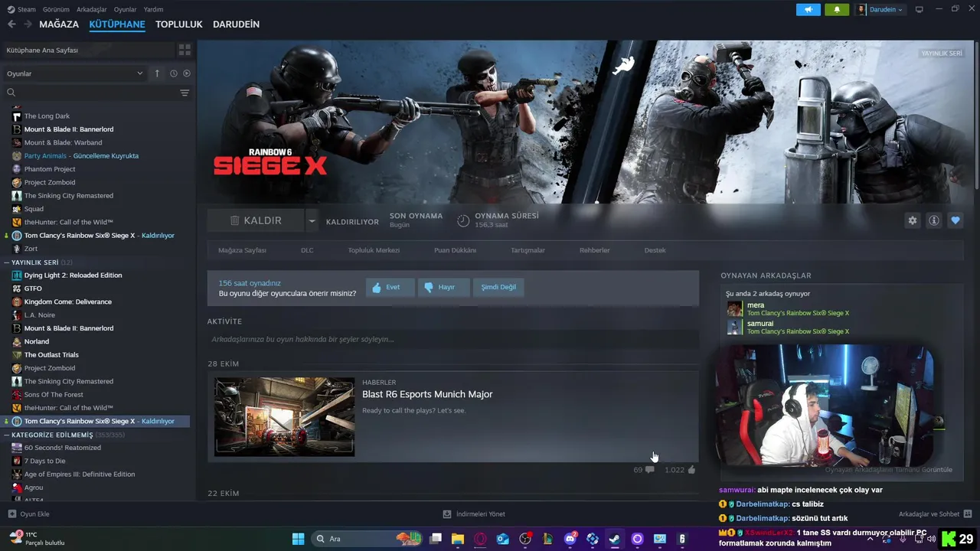Select The Outlast Trials
Image resolution: width=980 pixels, height=551 pixels.
click(51, 355)
